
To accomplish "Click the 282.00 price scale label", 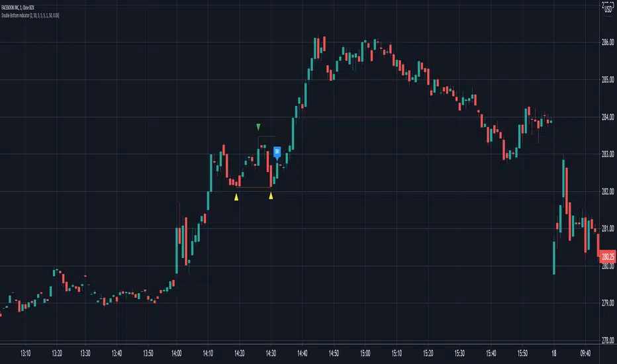I will [x=608, y=192].
